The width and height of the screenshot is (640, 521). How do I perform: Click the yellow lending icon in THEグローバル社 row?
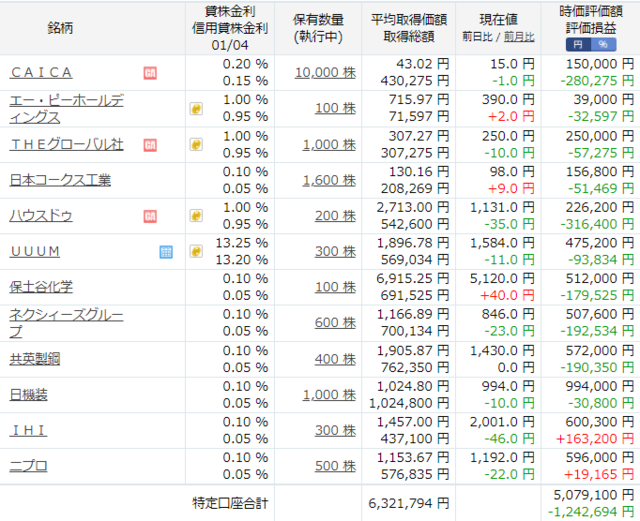(x=196, y=145)
